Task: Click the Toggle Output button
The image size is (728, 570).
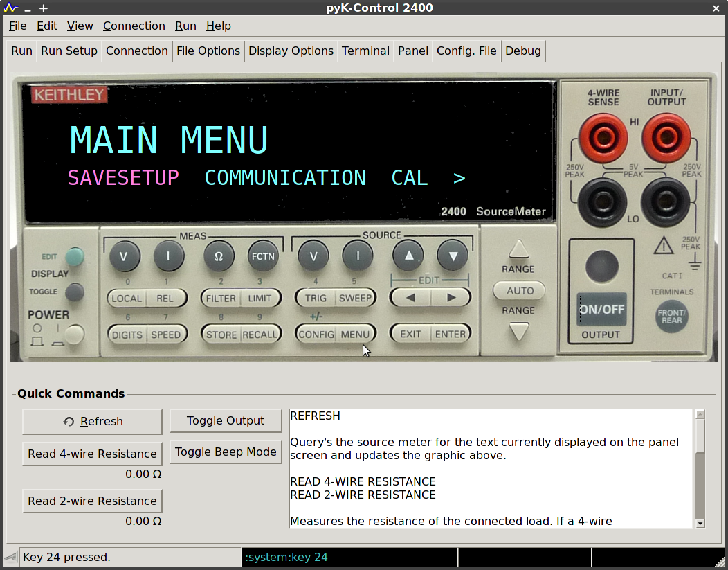Action: pyautogui.click(x=226, y=421)
